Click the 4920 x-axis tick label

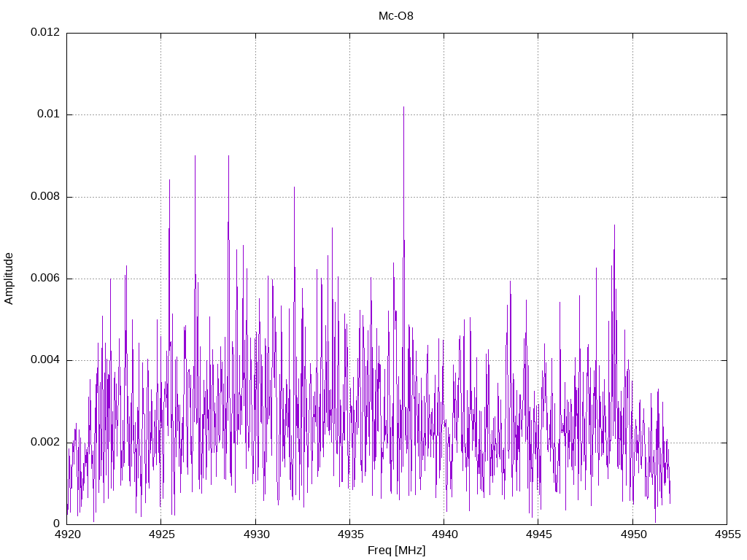[67, 534]
